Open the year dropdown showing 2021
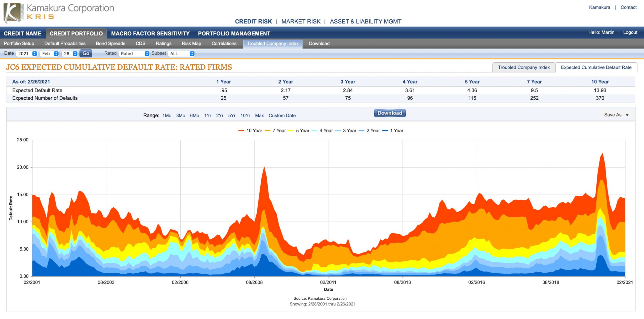The height and width of the screenshot is (319, 644). 27,54
